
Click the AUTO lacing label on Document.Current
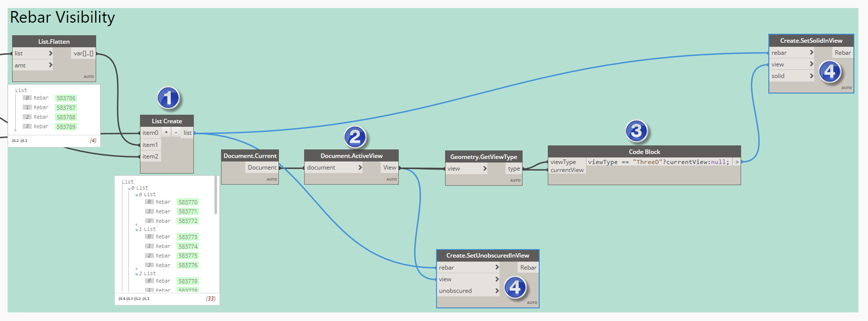[x=271, y=180]
